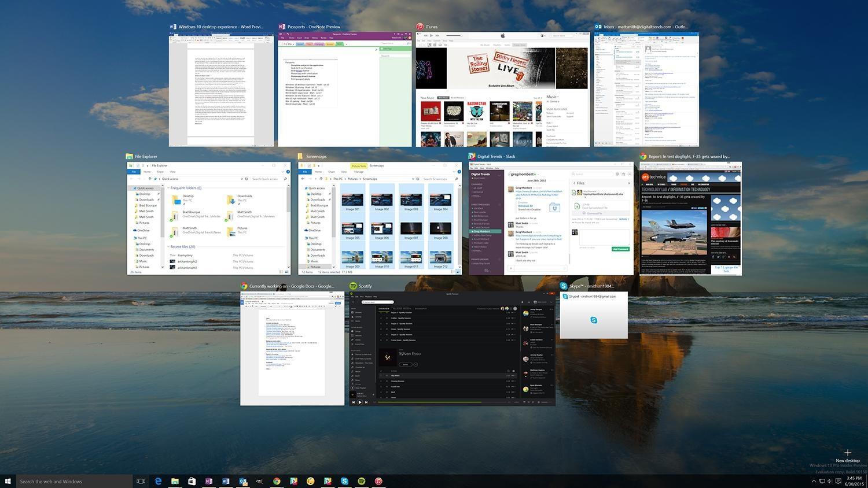
Task: Select the iTunes window thumbnail
Action: click(502, 90)
